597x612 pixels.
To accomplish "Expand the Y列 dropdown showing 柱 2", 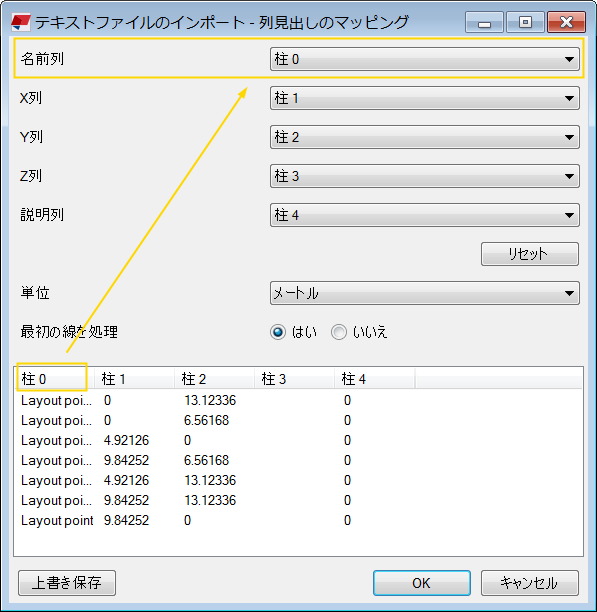I will [x=425, y=137].
